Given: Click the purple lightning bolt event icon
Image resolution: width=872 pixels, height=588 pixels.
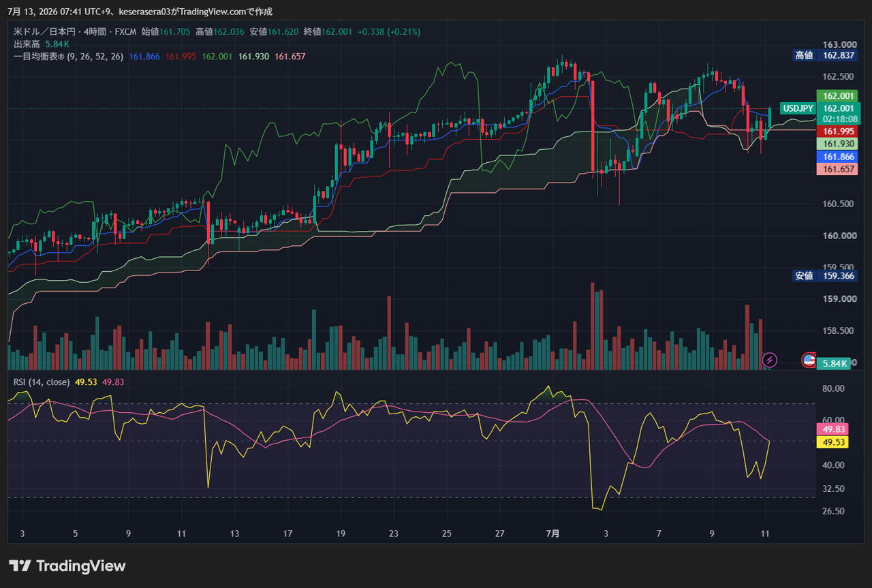Looking at the screenshot, I should (x=770, y=359).
